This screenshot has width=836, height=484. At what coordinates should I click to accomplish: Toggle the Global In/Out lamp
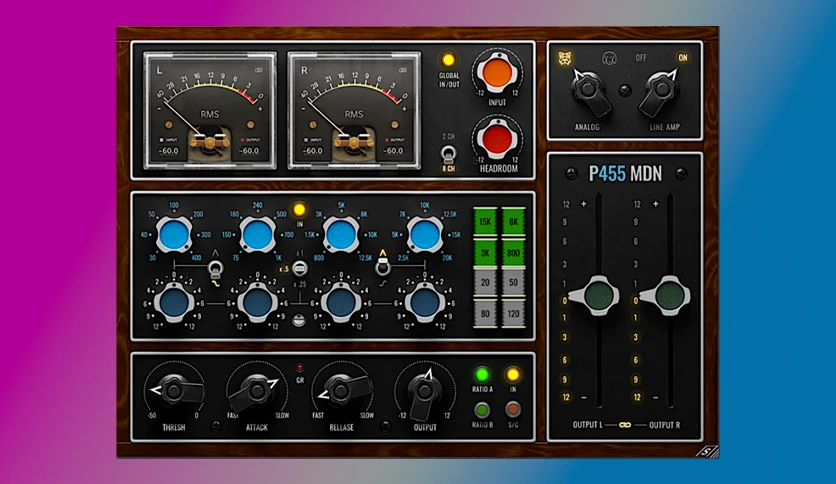[448, 59]
